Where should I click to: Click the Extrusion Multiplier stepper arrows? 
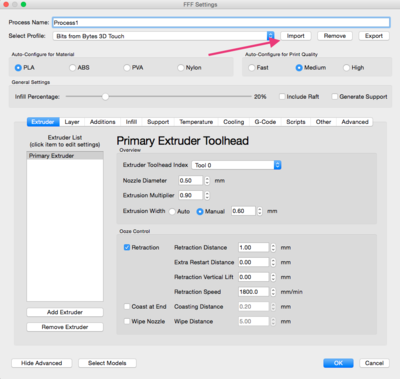tap(207, 195)
